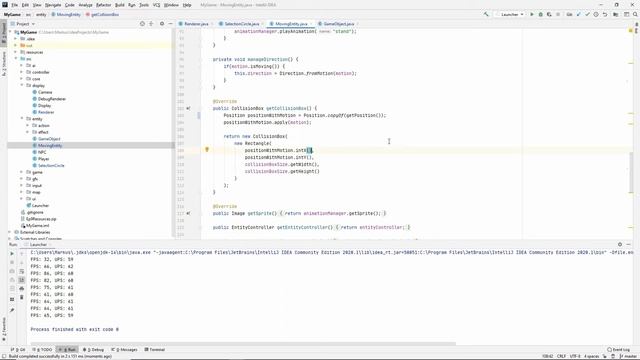Open Run panel settings gear
Viewport: 640px width, 360px height.
pyautogui.click(x=620, y=244)
